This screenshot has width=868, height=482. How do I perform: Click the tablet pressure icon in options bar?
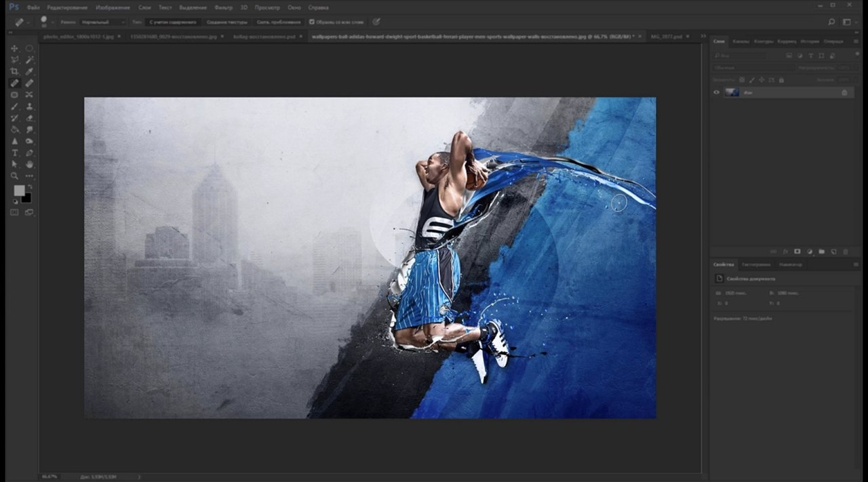point(376,22)
